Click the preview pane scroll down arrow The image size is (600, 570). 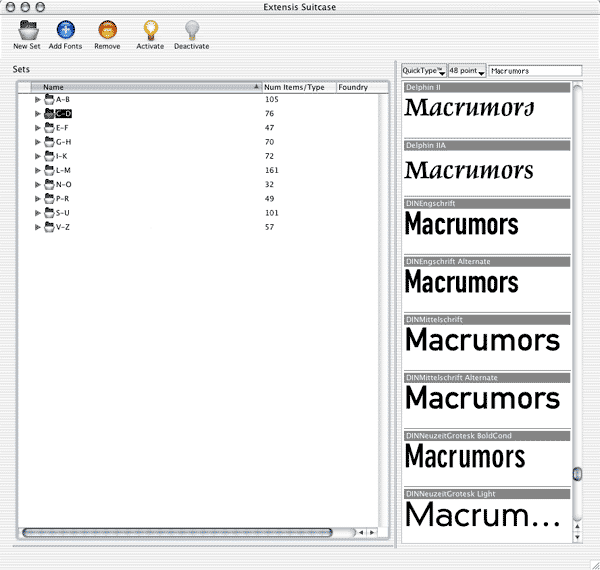577,537
